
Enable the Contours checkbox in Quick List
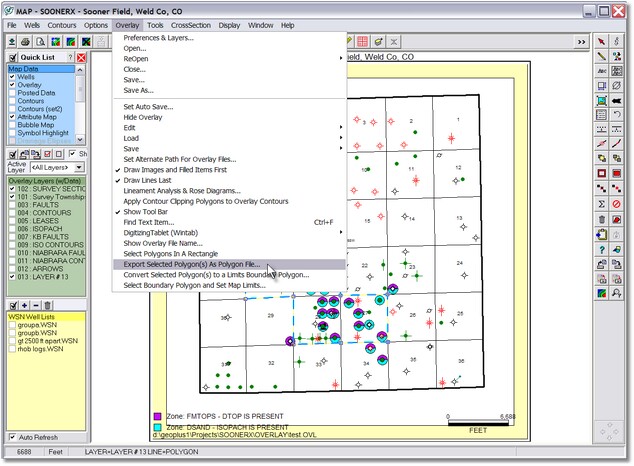coord(12,103)
